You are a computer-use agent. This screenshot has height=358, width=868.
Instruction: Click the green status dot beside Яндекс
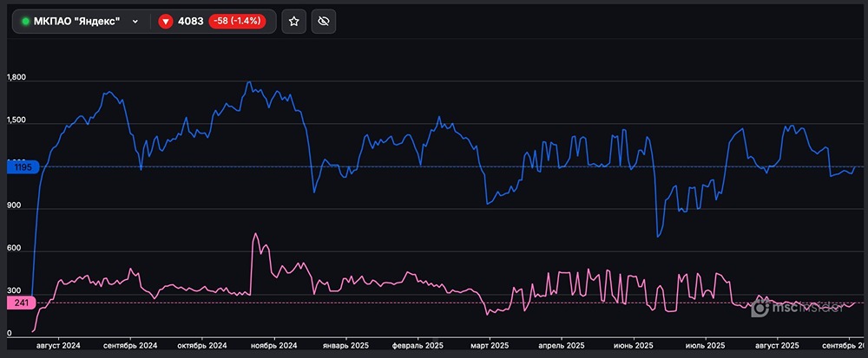25,22
